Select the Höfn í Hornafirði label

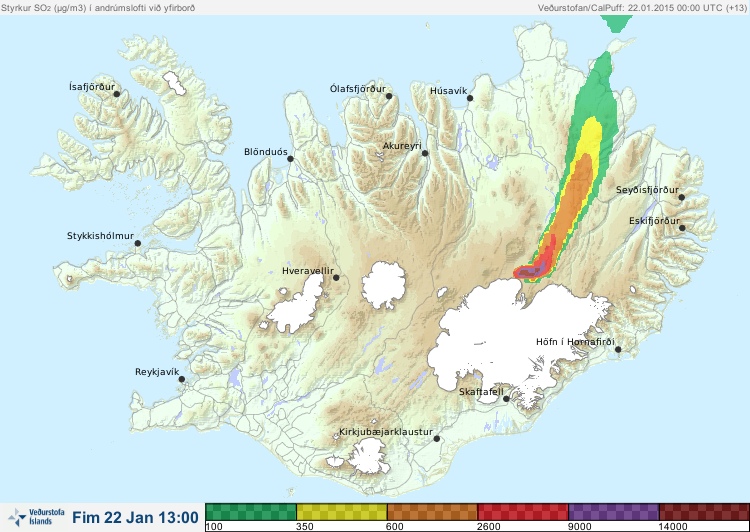point(575,342)
